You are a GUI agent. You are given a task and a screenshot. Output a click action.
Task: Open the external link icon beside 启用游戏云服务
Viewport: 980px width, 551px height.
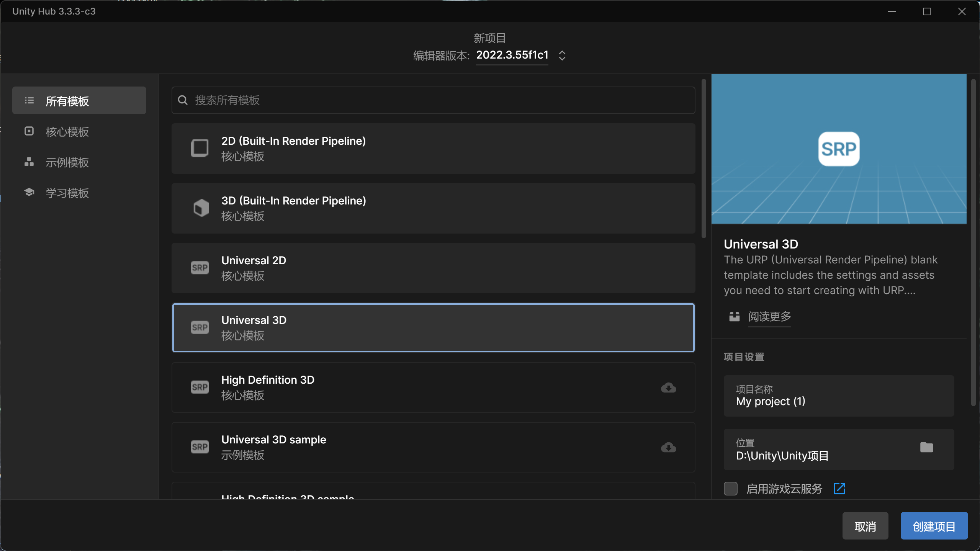[839, 489]
